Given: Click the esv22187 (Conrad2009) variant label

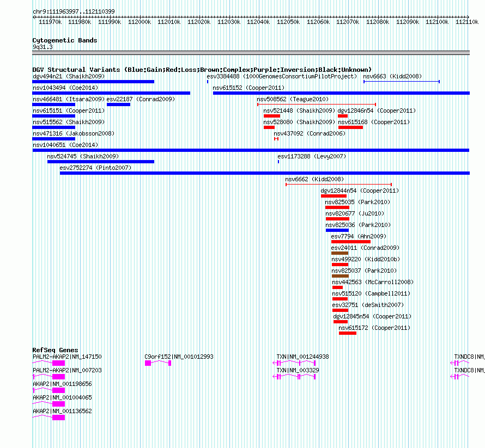Looking at the screenshot, I should [x=141, y=99].
